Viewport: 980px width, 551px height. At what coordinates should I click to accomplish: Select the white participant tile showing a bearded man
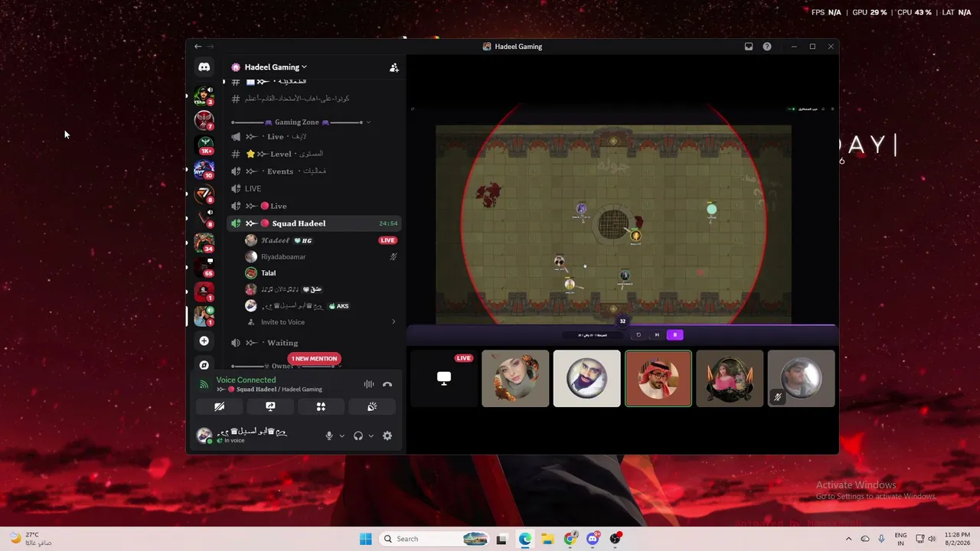587,378
